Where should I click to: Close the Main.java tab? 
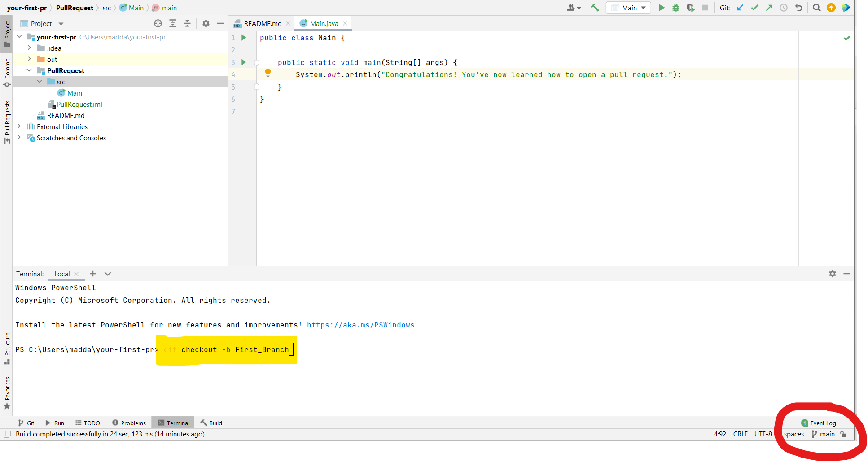click(x=345, y=23)
